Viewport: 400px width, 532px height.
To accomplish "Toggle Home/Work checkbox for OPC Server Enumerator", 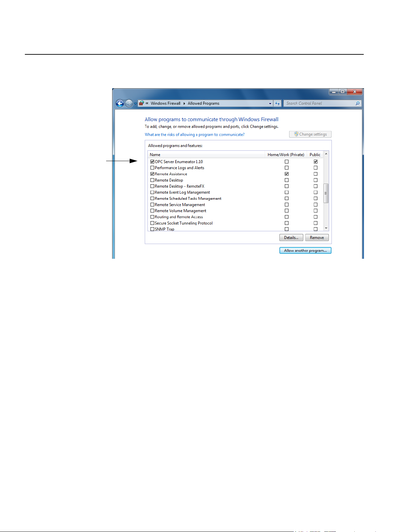I will click(x=286, y=162).
